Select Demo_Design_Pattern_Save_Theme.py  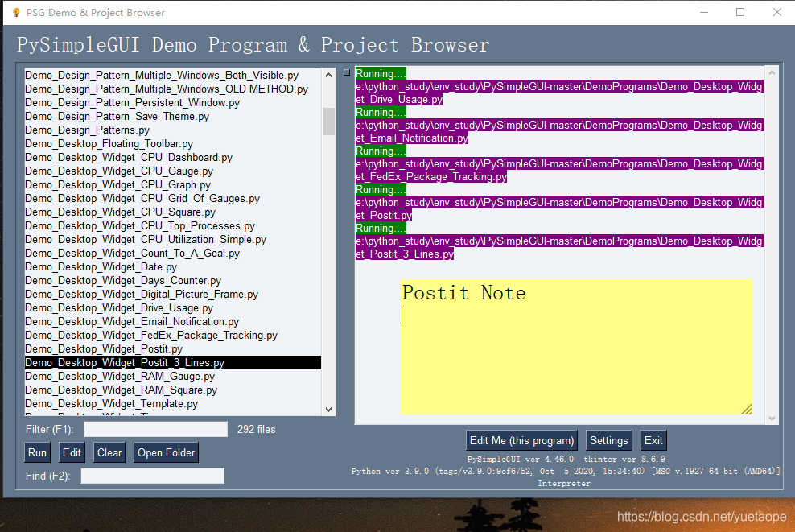173,116
